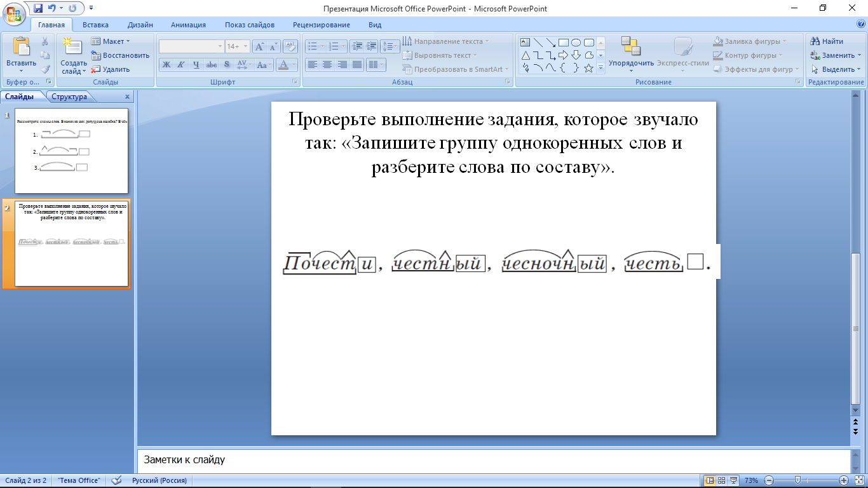Save the presentation from Quick Access toolbar
The height and width of the screenshot is (488, 868).
pos(38,8)
